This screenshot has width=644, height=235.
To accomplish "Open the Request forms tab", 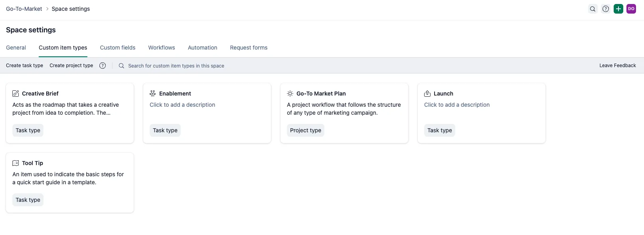I will point(249,48).
